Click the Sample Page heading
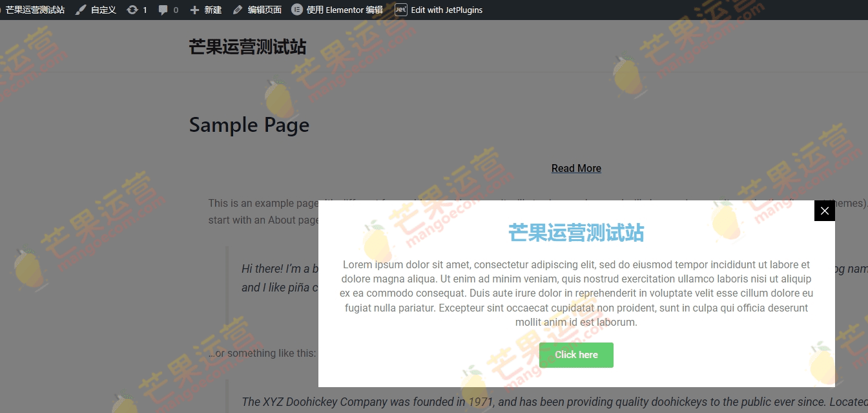This screenshot has width=868, height=413. coord(249,125)
